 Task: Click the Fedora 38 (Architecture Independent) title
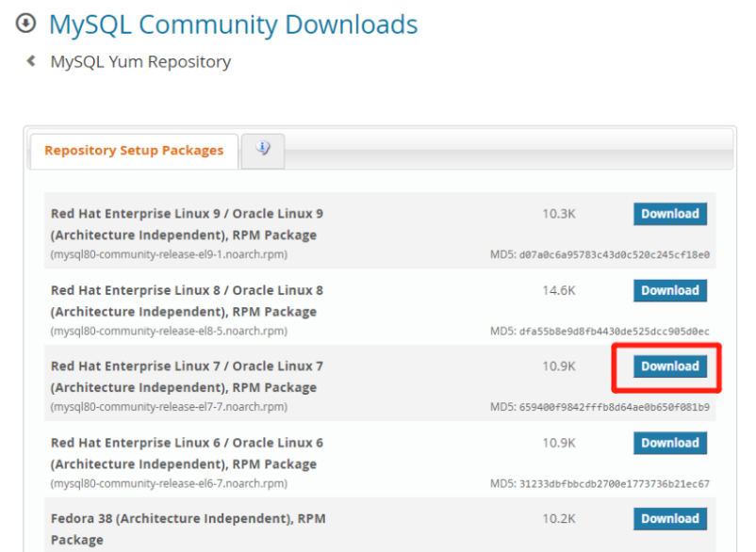(x=188, y=528)
